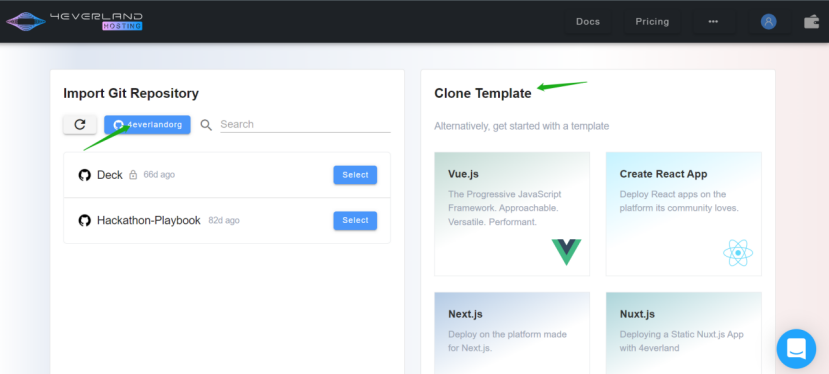Choose the Vue.js template card
Screen dimensions: 829x374
pyautogui.click(x=512, y=214)
